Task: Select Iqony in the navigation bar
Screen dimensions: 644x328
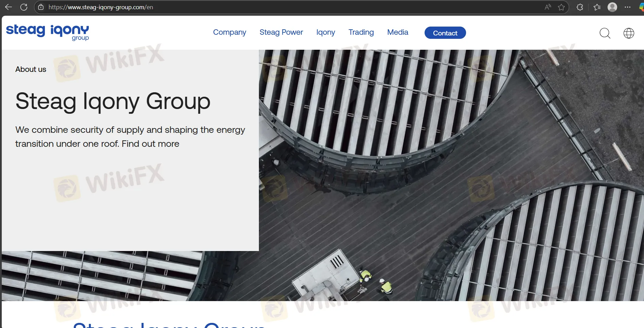Action: [x=326, y=32]
